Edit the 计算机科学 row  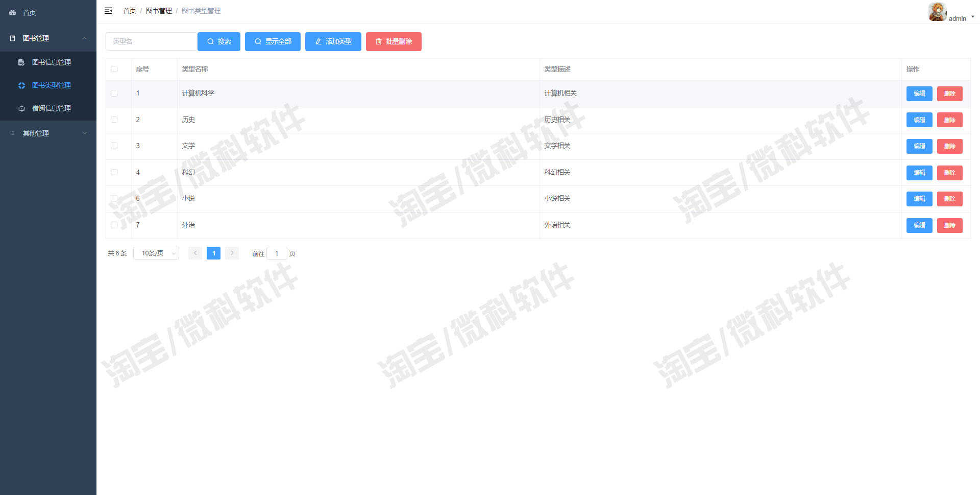click(x=919, y=93)
